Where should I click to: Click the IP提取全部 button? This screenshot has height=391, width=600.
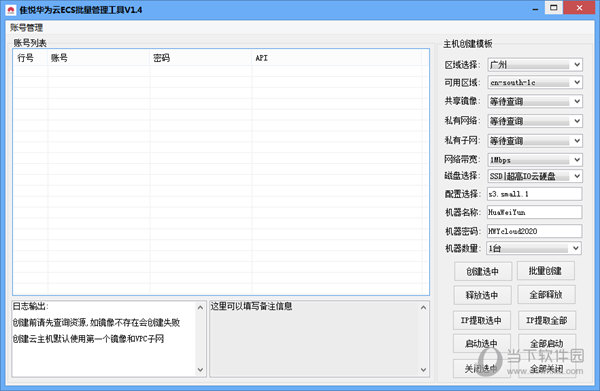coord(547,320)
